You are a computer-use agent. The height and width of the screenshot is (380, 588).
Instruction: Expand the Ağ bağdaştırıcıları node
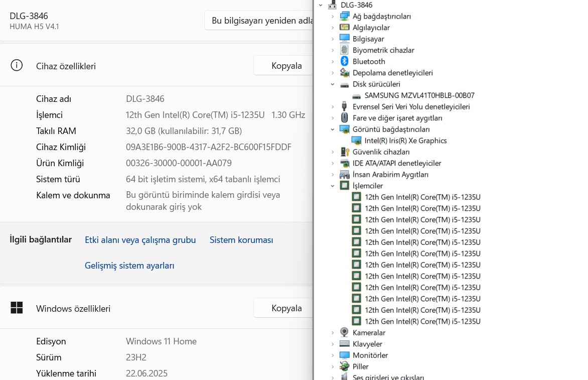tap(333, 17)
